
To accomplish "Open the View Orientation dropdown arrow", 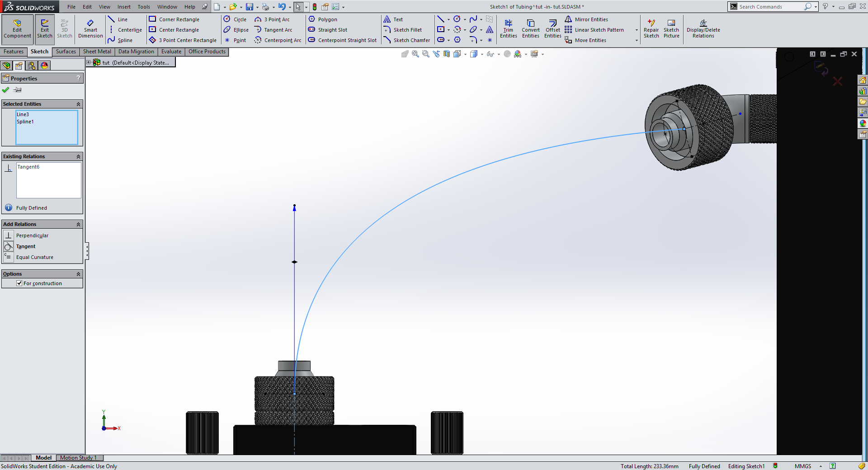I will coord(465,54).
